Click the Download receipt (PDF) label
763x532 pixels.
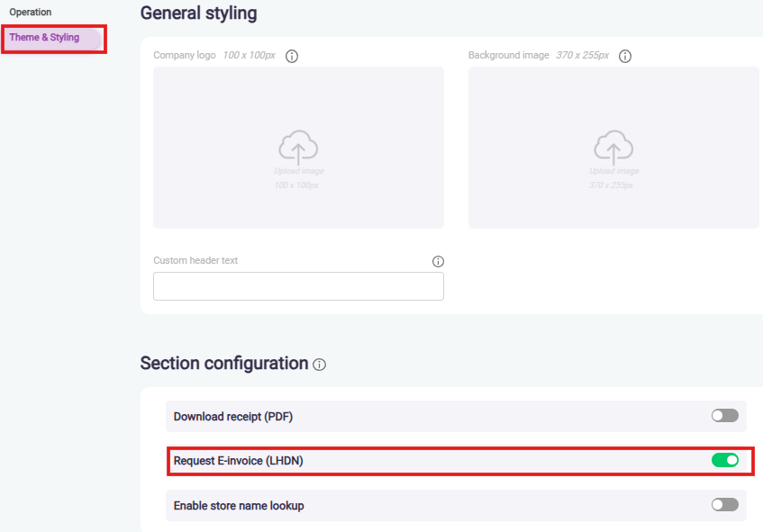[x=233, y=417]
